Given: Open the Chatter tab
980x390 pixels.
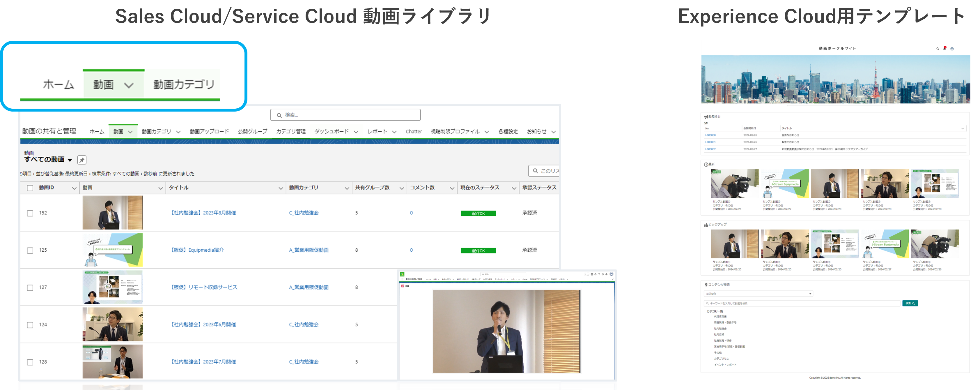Looking at the screenshot, I should tap(414, 131).
